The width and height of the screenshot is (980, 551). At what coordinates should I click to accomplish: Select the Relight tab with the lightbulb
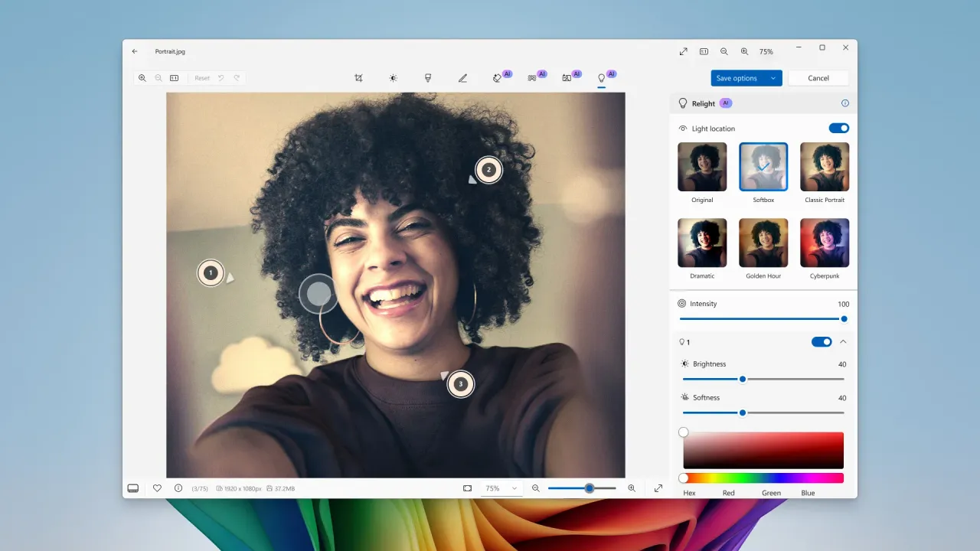point(602,78)
